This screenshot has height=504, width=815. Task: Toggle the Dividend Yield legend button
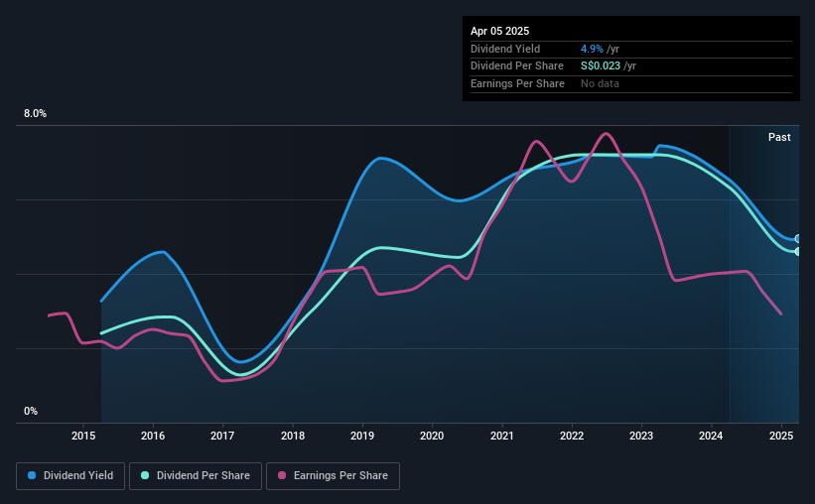tap(70, 476)
